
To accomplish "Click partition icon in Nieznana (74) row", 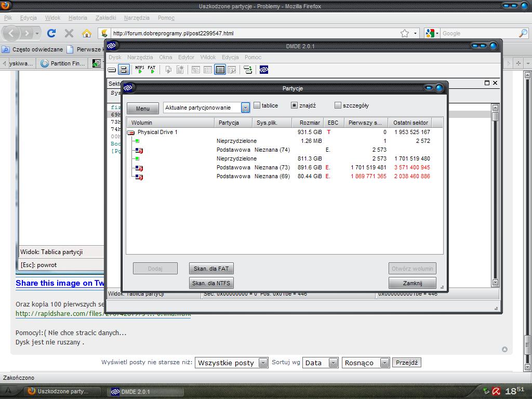I will (139, 150).
